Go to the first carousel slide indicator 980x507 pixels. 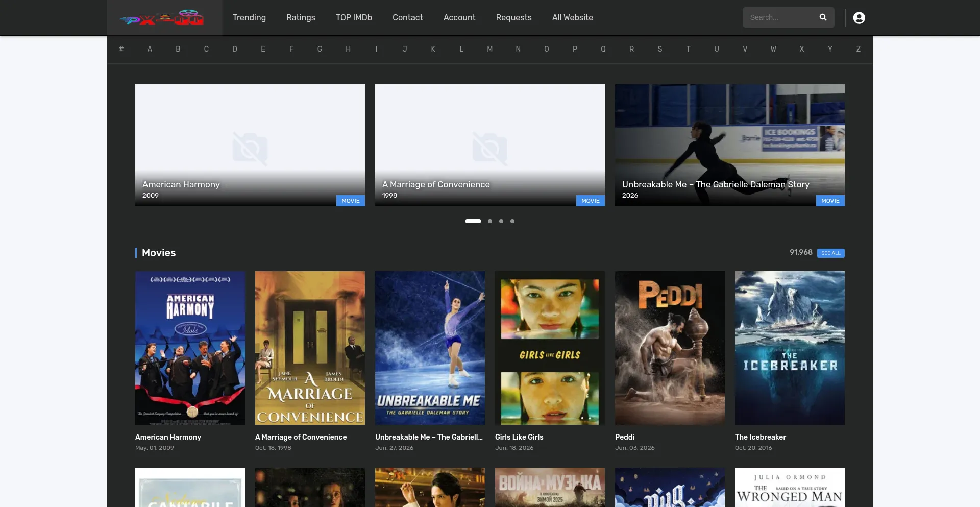click(x=473, y=221)
